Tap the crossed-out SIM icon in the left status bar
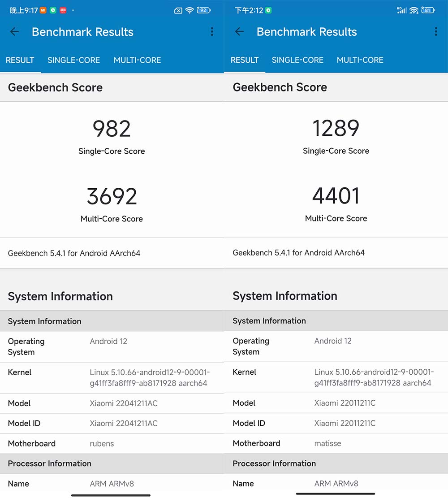 [178, 11]
